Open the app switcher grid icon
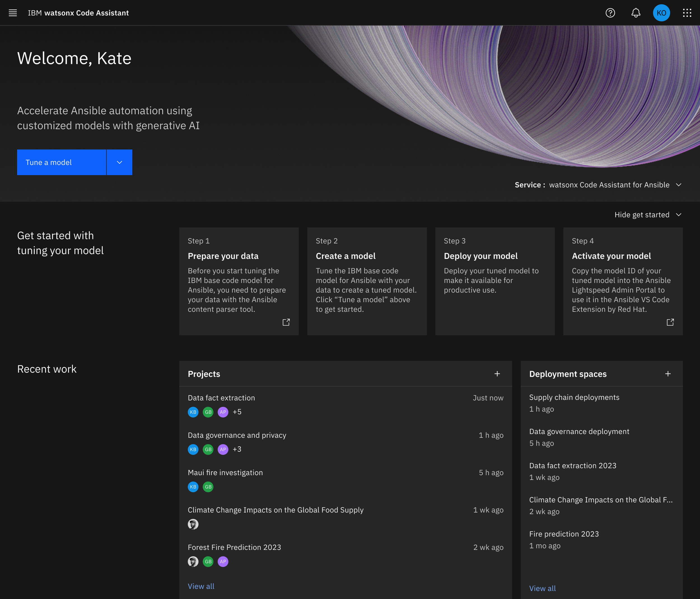 [687, 13]
